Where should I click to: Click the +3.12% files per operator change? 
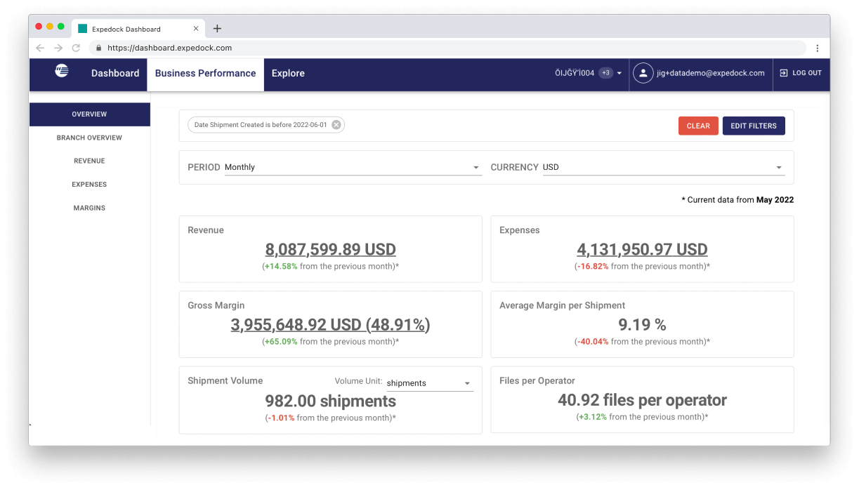(593, 417)
